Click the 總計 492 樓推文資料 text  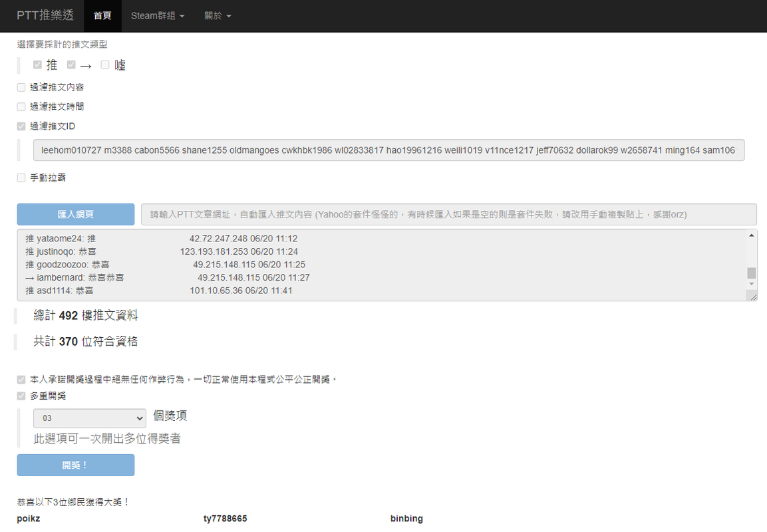click(x=86, y=315)
